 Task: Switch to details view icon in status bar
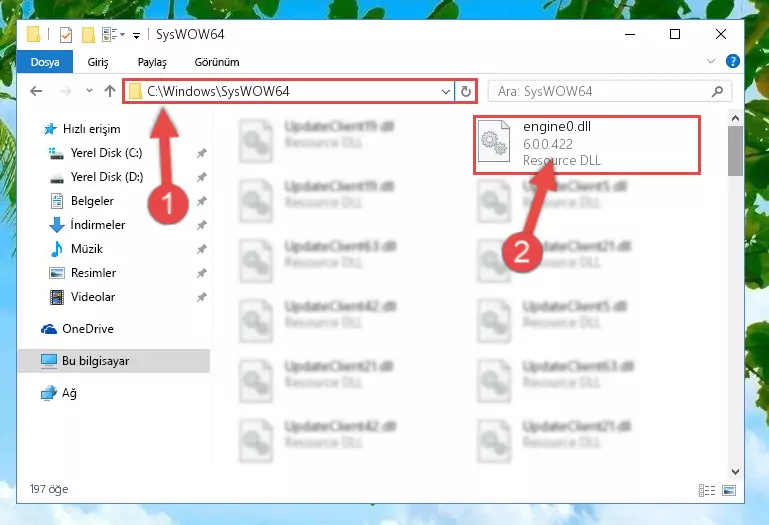pyautogui.click(x=707, y=490)
